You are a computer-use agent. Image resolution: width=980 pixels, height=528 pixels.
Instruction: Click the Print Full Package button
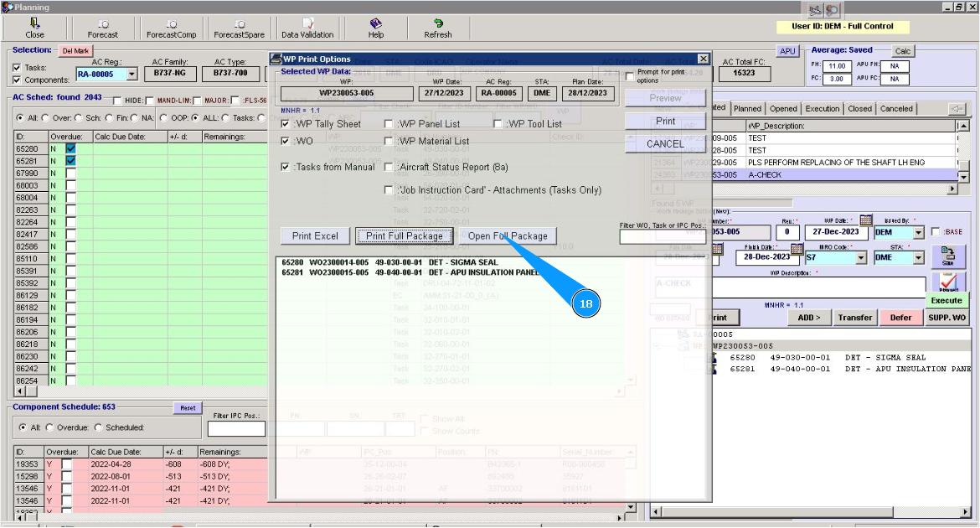click(404, 236)
